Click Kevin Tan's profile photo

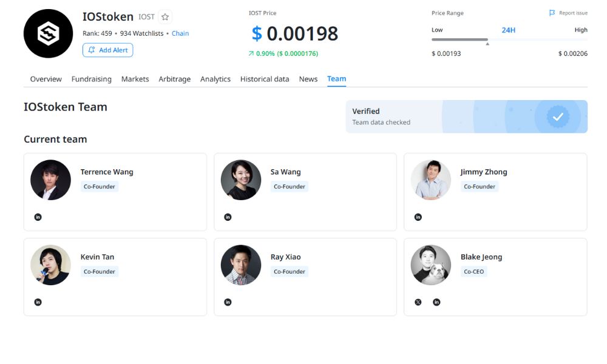tap(50, 265)
